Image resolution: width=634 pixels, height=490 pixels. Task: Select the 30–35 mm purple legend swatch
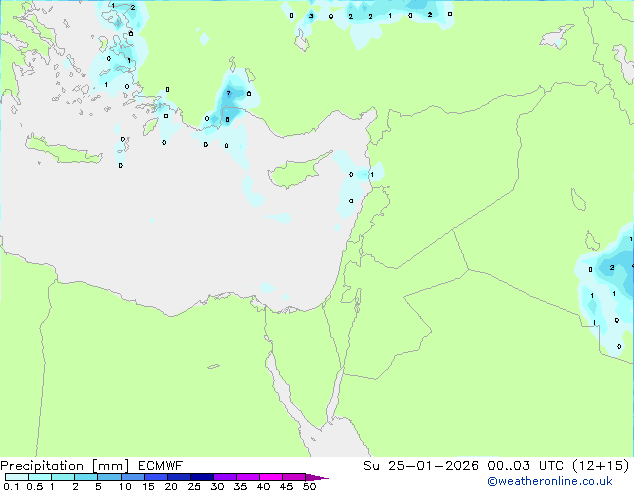click(224, 477)
